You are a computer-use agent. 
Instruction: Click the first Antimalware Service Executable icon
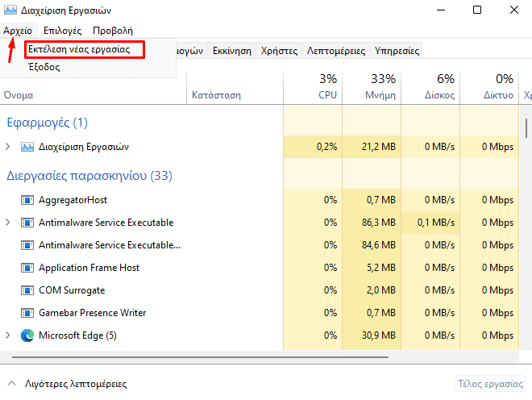click(x=27, y=223)
